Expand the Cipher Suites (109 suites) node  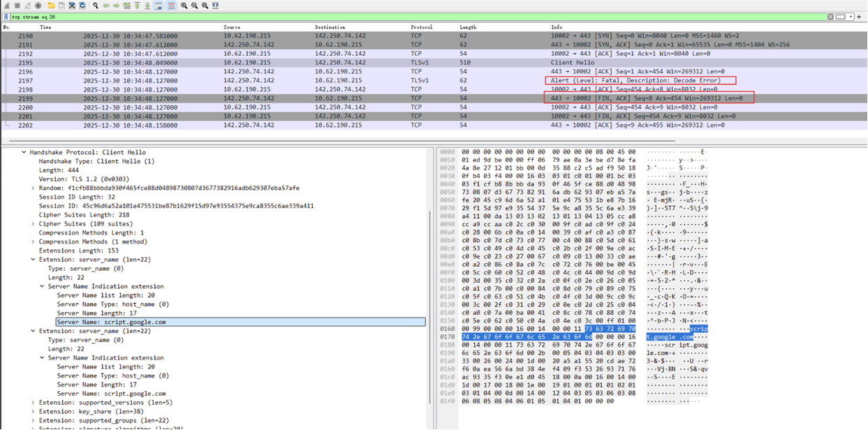[34, 224]
